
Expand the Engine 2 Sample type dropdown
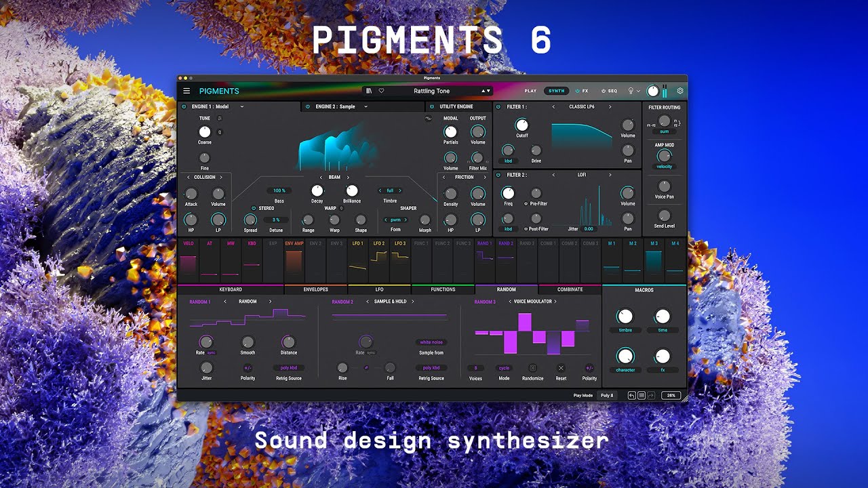[x=366, y=106]
